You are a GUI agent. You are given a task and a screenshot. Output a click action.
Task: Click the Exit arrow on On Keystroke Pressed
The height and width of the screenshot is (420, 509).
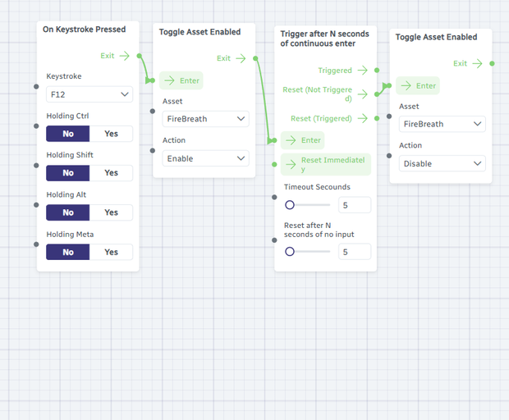click(124, 56)
